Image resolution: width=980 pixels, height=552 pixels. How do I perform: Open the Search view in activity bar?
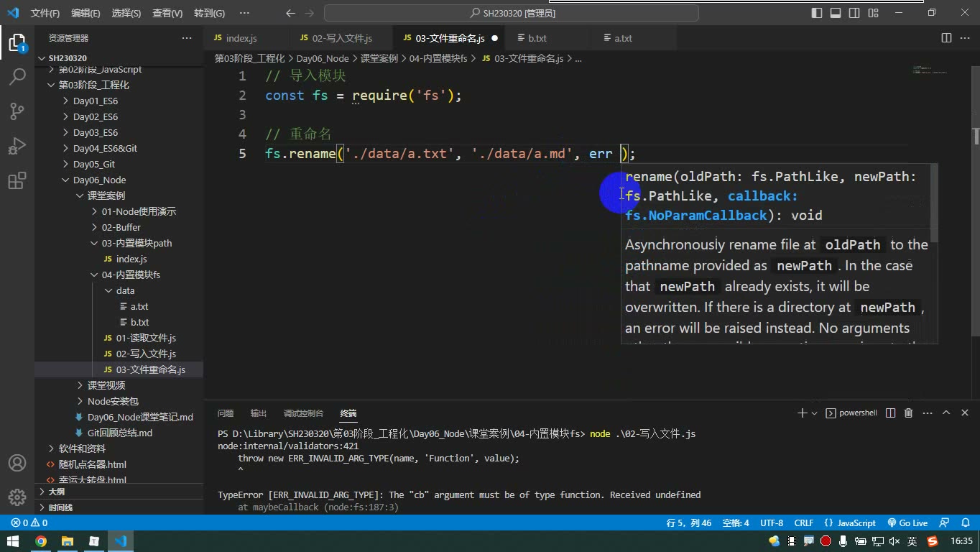point(17,76)
